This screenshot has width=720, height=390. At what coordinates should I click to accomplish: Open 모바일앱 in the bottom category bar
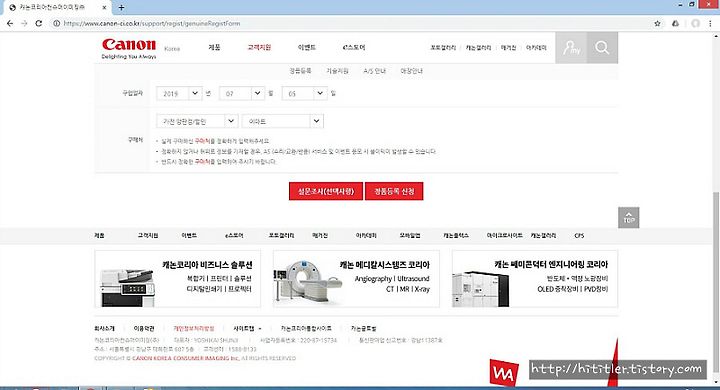point(410,235)
